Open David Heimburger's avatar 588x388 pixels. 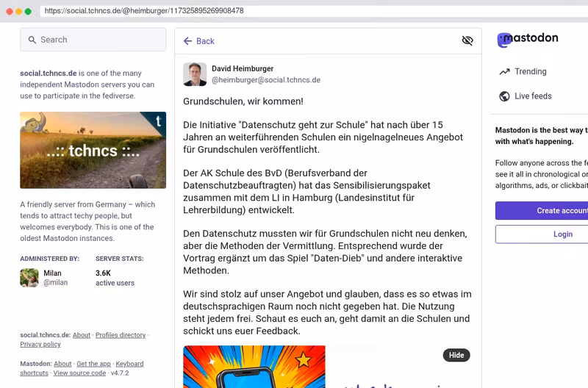[x=195, y=74]
